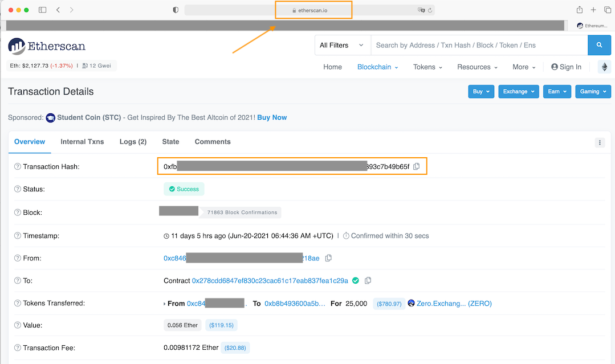Click the help icon beside From
This screenshot has width=615, height=364.
point(18,258)
